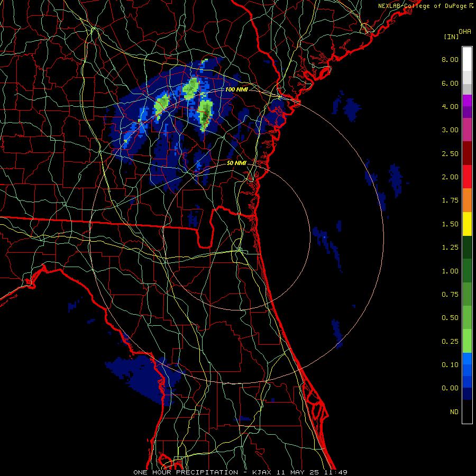Click the OHA product label
The width and height of the screenshot is (476, 476).
pos(465,31)
